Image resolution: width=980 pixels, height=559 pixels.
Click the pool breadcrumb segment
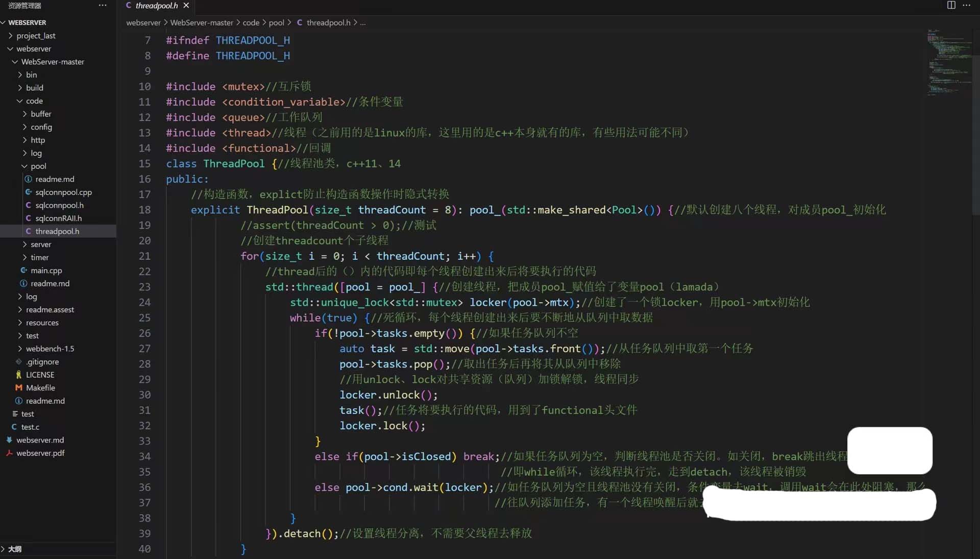tap(276, 22)
